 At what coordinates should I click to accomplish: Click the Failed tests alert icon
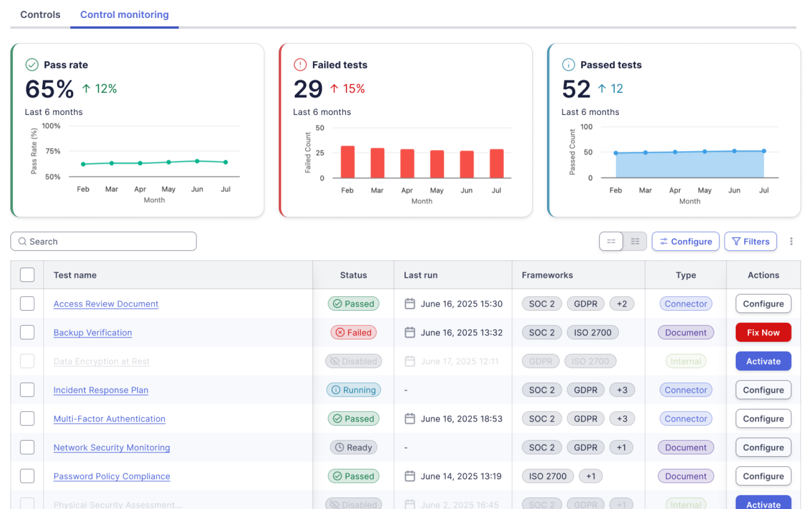click(300, 64)
